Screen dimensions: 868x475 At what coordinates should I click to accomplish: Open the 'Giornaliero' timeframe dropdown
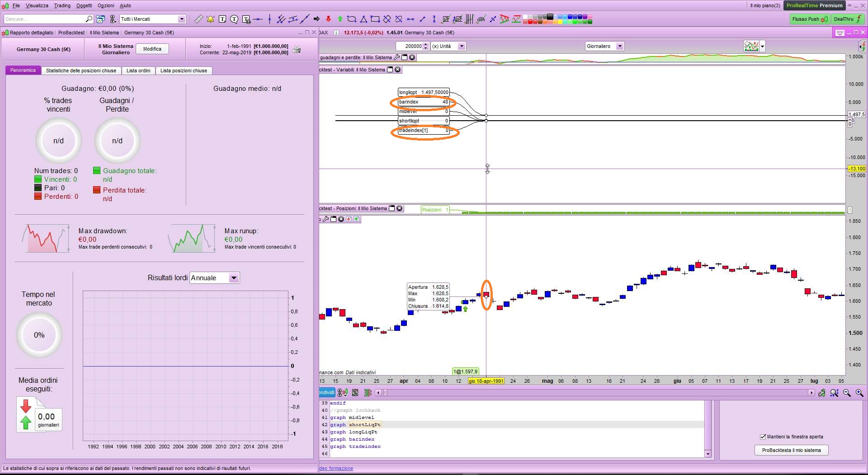620,46
